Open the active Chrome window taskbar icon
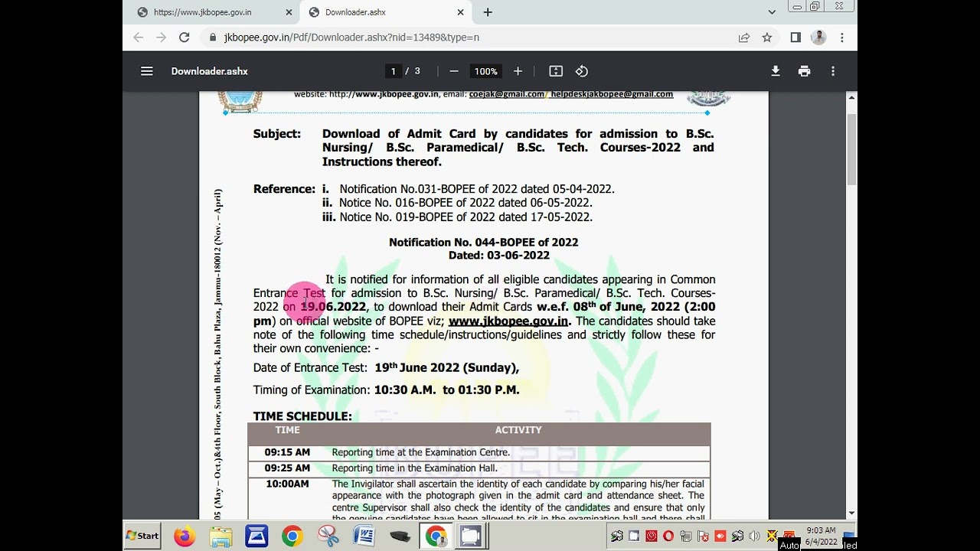980x551 pixels. coord(436,536)
